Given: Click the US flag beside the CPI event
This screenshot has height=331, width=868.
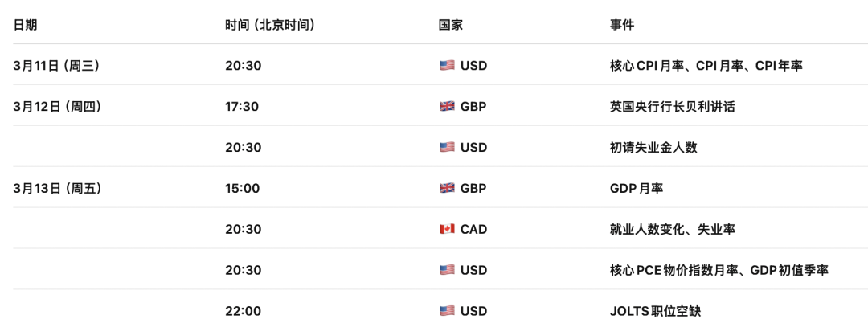Looking at the screenshot, I should coord(447,66).
